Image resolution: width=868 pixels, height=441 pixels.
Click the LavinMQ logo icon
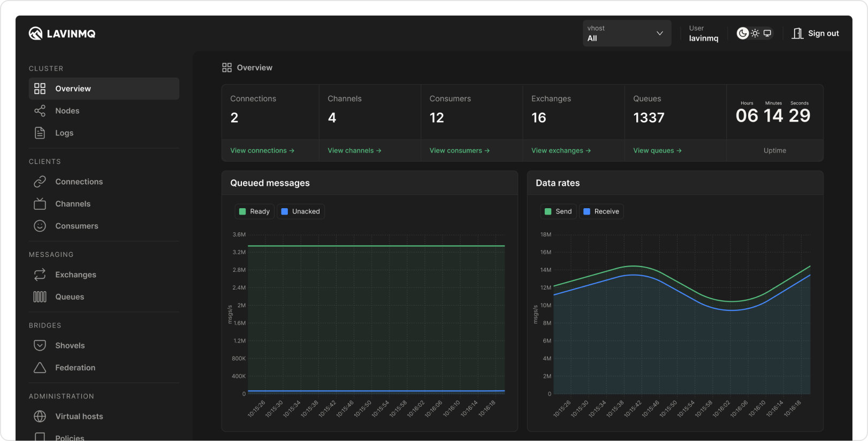coord(35,34)
